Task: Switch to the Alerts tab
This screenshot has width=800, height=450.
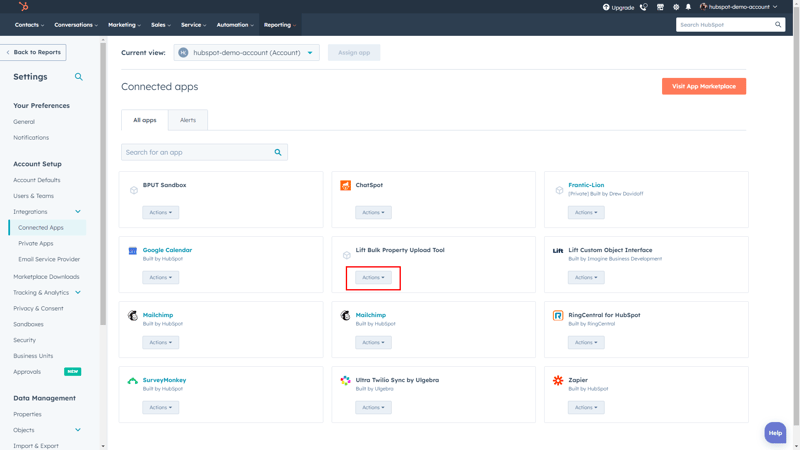Action: click(x=188, y=120)
